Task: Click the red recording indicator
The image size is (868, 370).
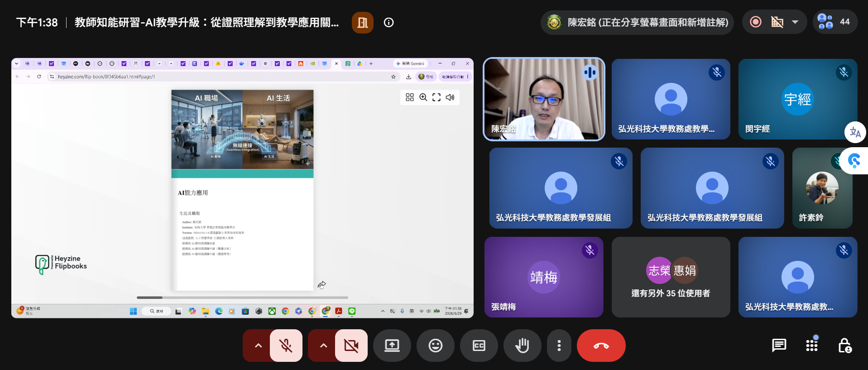Action: (756, 22)
